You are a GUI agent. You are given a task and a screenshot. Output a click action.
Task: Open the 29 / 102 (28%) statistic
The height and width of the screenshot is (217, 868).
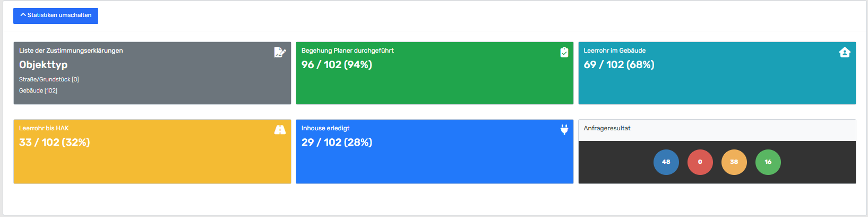point(337,143)
